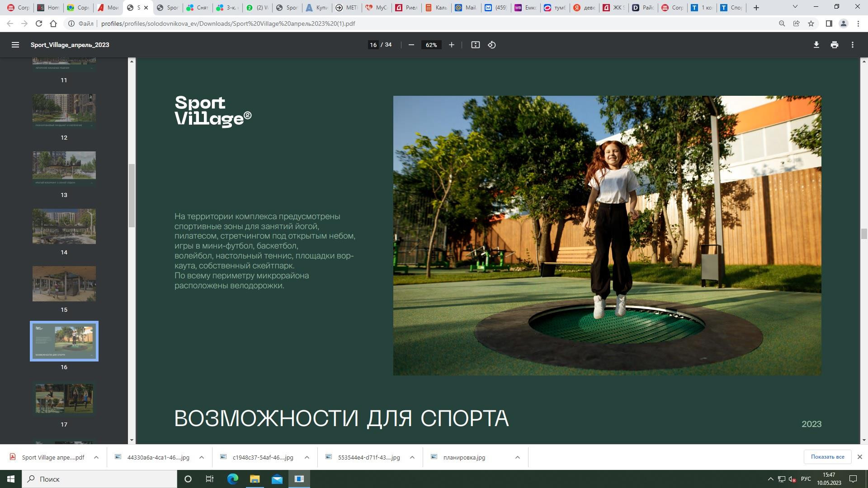Toggle the browser side panel
This screenshot has height=488, width=868.
pyautogui.click(x=829, y=23)
